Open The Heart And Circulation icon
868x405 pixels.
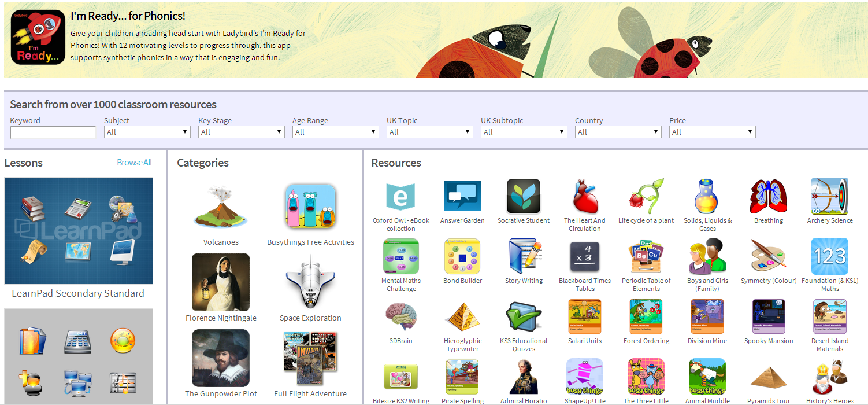point(584,196)
